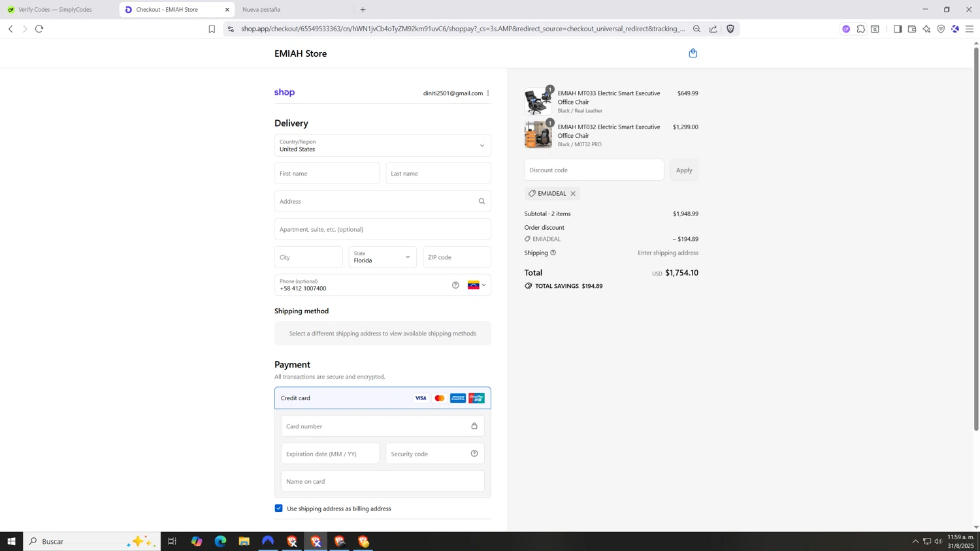The width and height of the screenshot is (980, 551).
Task: Focus the City field
Action: pos(308,257)
